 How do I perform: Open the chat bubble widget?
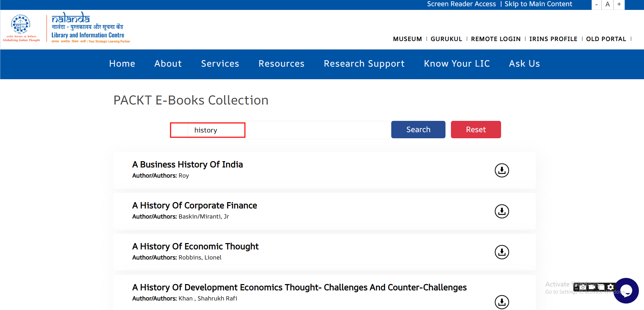pyautogui.click(x=626, y=291)
